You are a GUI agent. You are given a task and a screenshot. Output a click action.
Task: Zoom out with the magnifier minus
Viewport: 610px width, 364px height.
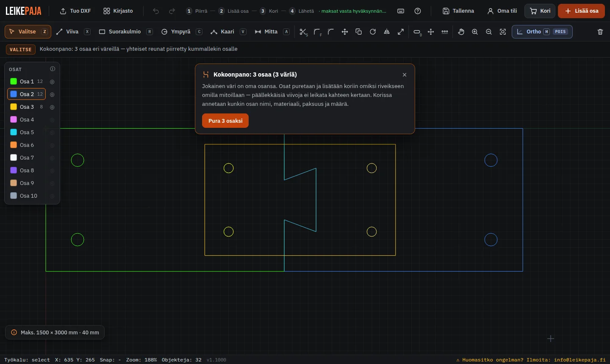tap(489, 32)
